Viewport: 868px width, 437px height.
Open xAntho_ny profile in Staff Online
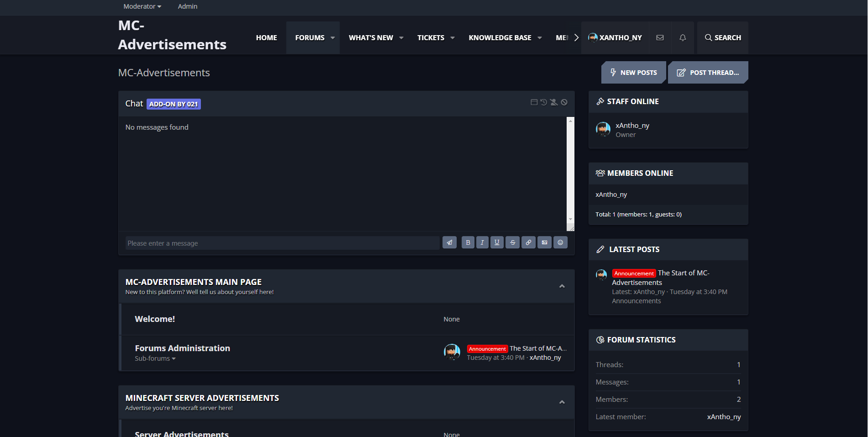(x=632, y=126)
